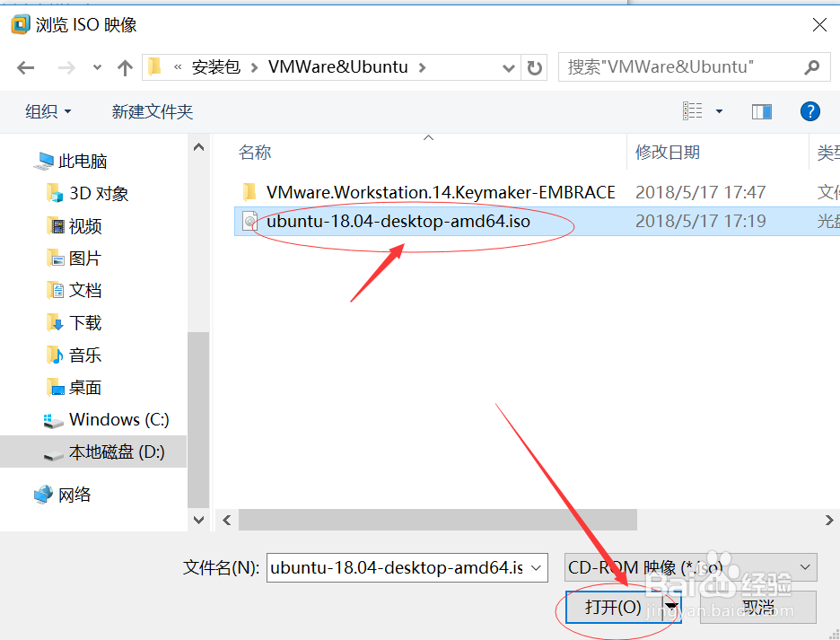The image size is (840, 640).
Task: Toggle the preview pane
Action: tap(761, 111)
